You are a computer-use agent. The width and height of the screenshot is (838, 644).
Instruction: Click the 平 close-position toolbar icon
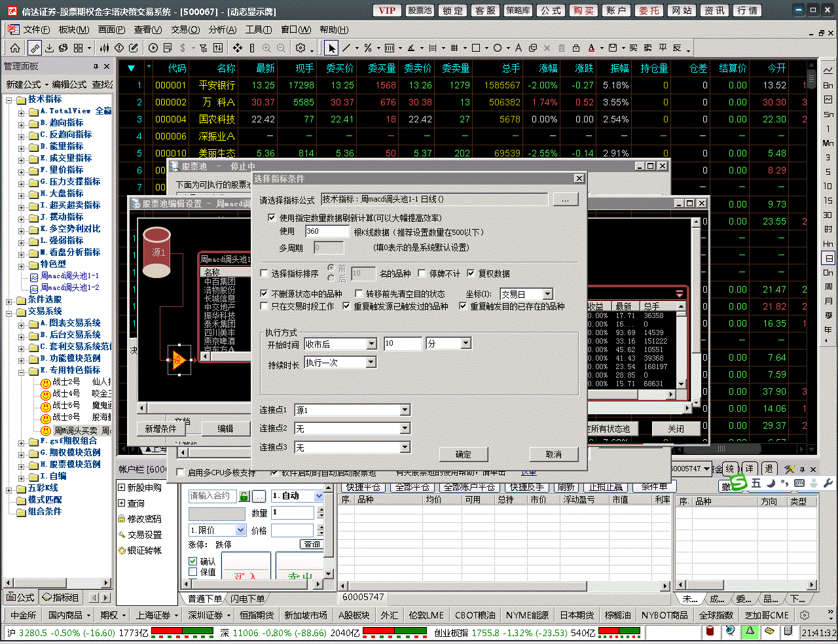(x=663, y=48)
